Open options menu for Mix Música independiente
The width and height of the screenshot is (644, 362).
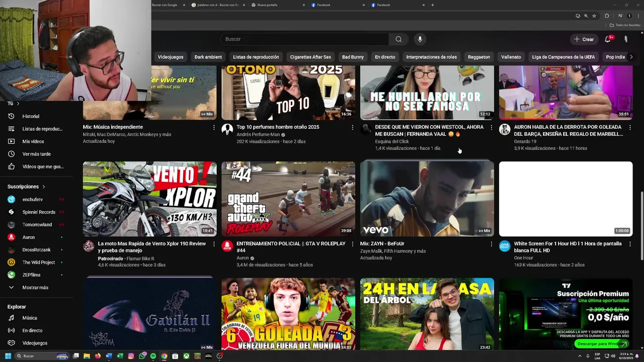214,128
